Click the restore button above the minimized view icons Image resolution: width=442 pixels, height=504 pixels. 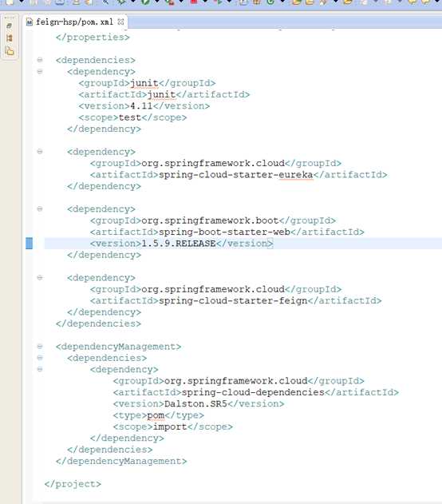[9, 26]
